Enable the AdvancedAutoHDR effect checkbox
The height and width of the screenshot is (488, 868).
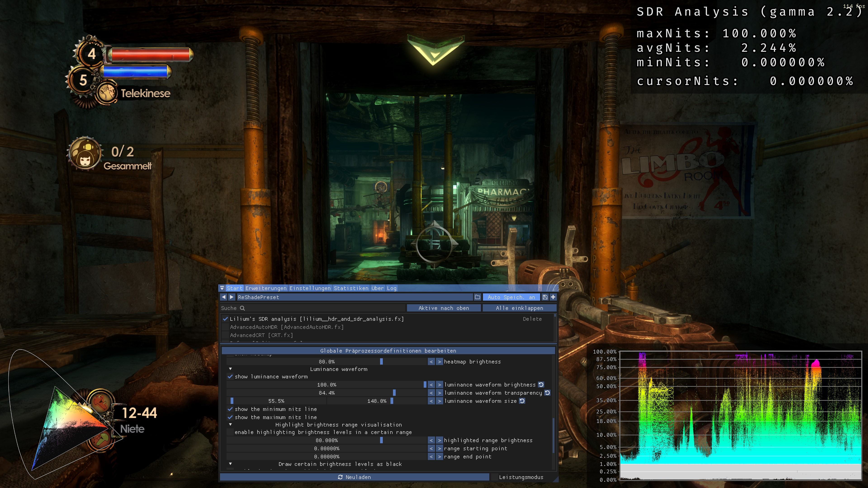tap(225, 327)
